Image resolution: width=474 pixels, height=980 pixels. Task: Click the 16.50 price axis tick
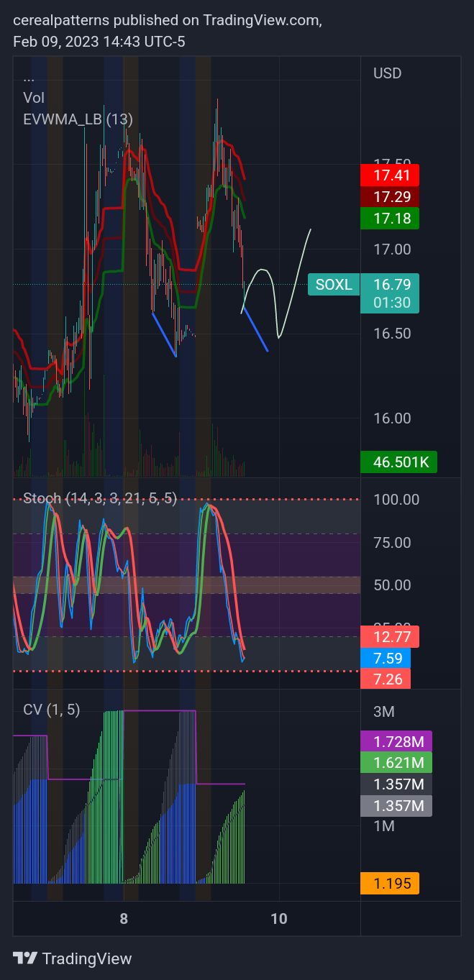tap(391, 334)
